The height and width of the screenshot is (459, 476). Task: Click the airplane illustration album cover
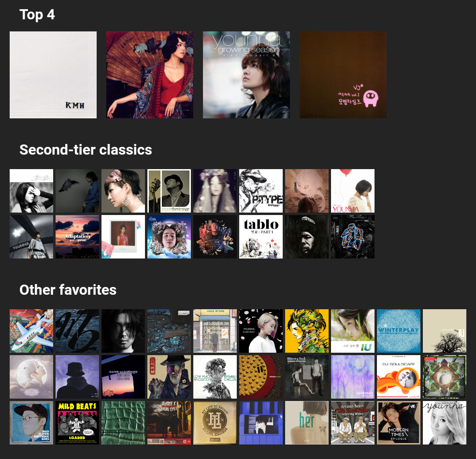[x=31, y=331]
